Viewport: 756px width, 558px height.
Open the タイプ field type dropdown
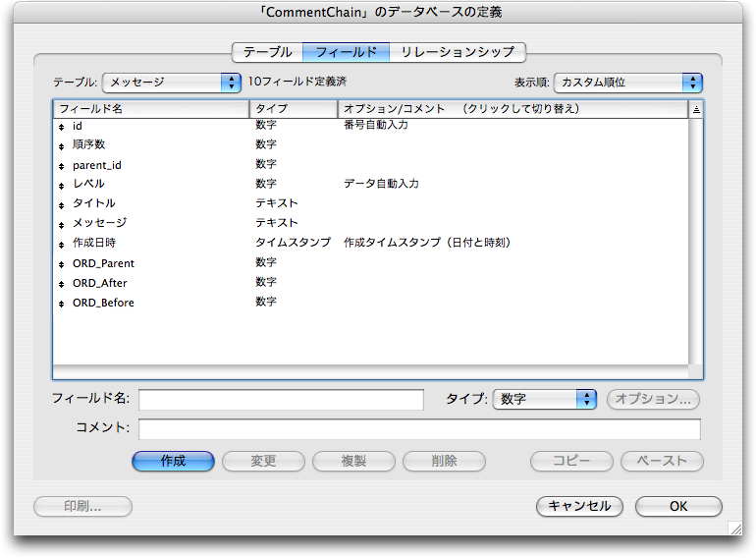[x=545, y=399]
